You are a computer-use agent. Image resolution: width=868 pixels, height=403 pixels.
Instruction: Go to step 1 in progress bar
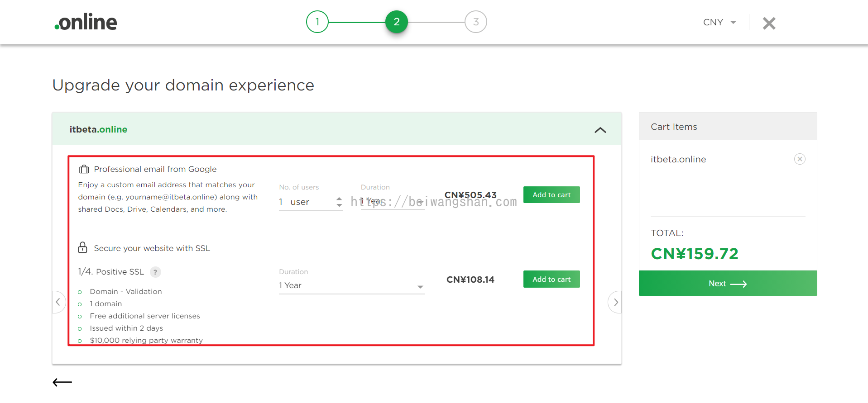[317, 22]
